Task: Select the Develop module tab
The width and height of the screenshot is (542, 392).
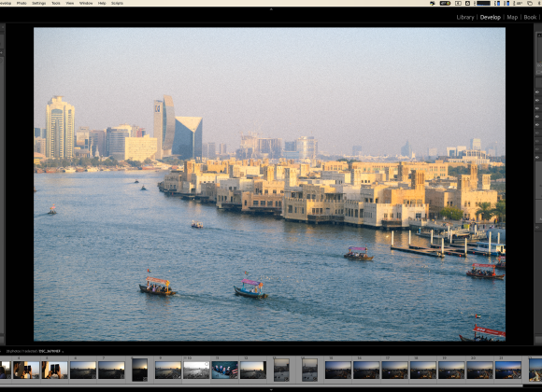Action: click(491, 18)
